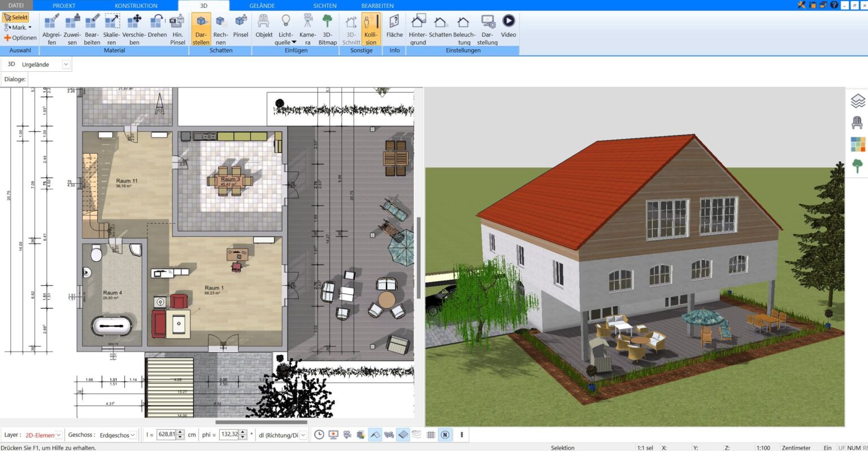Toggle the north compass indicator in status bar
This screenshot has height=451, width=868.
pyautogui.click(x=445, y=434)
